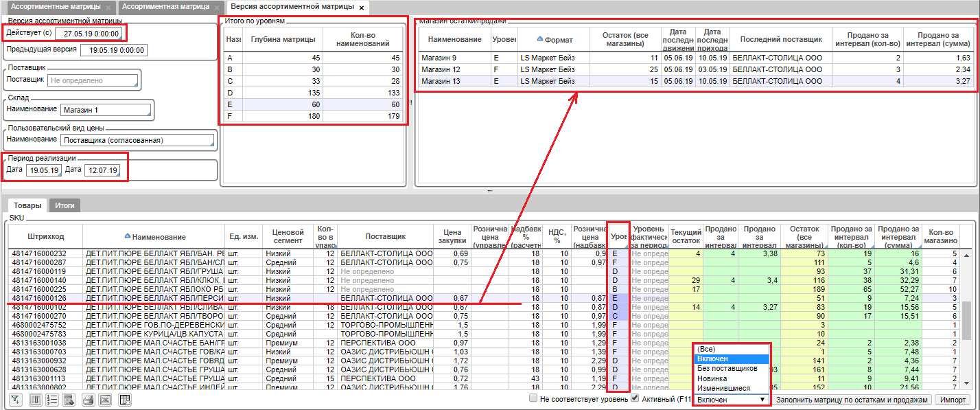Choose 'Новинка' option from the list
The width and height of the screenshot is (980, 410).
713,378
